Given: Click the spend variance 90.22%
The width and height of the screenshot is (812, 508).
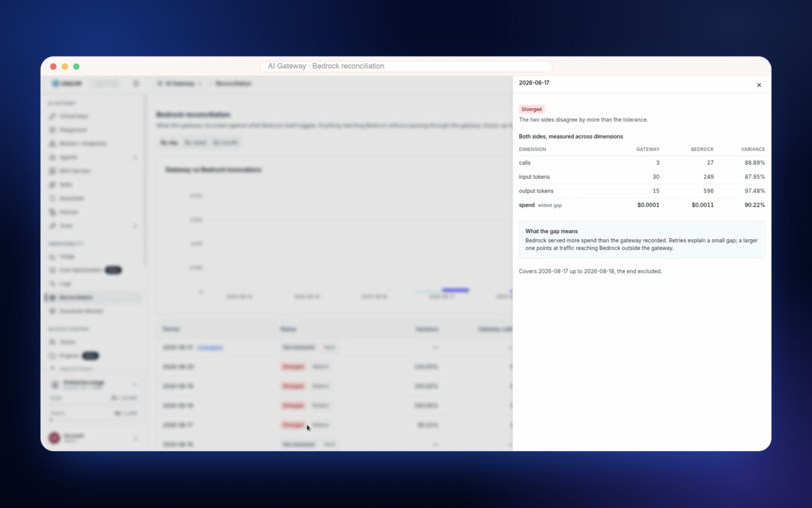Looking at the screenshot, I should click(x=755, y=205).
